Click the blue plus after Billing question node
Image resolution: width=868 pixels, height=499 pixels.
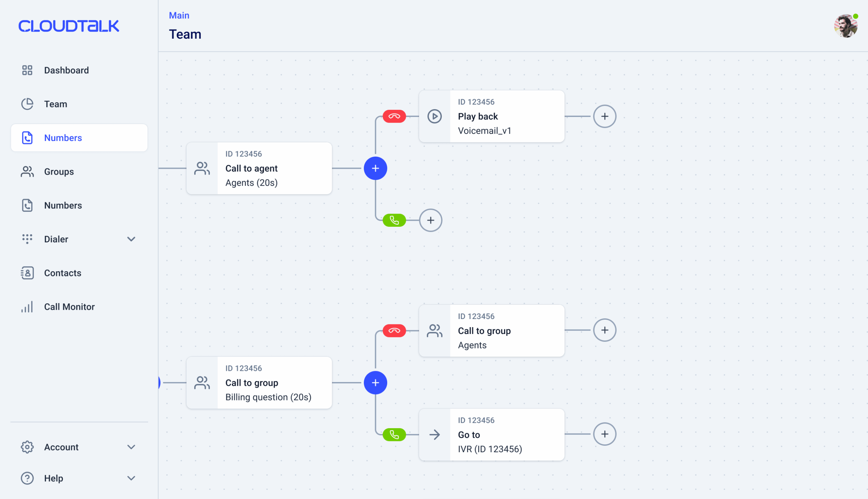375,382
